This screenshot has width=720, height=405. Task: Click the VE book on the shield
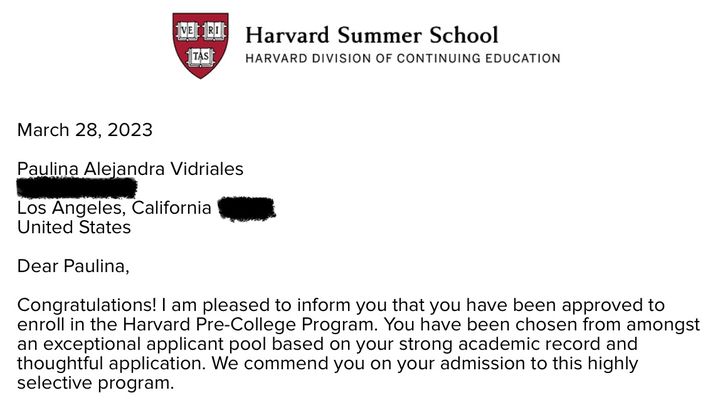tap(188, 31)
